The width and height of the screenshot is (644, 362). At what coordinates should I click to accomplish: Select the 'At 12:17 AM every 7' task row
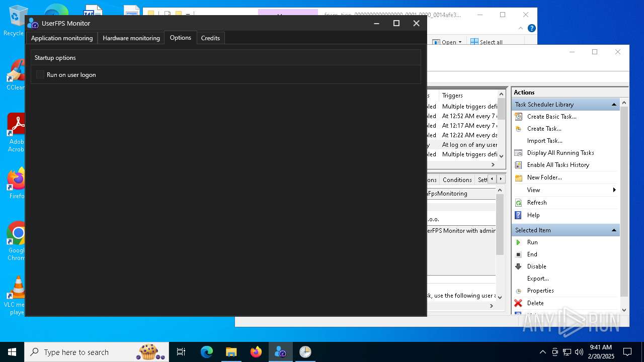tap(463, 126)
